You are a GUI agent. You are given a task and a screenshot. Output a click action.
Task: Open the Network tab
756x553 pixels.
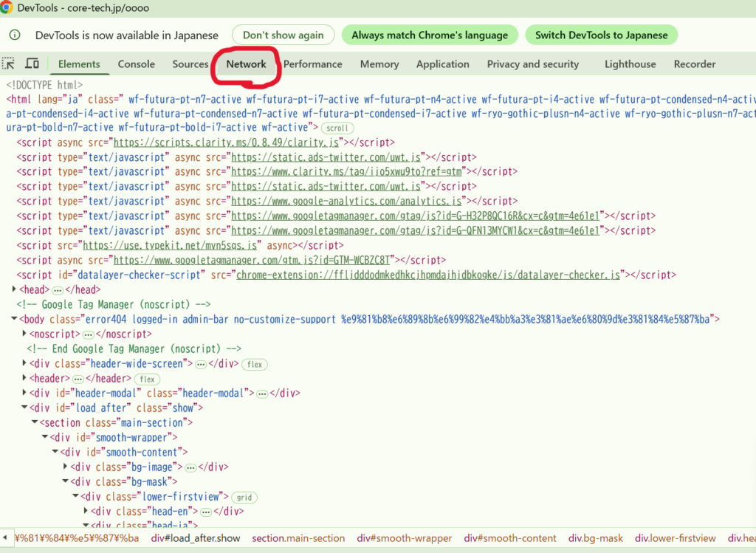[x=246, y=64]
